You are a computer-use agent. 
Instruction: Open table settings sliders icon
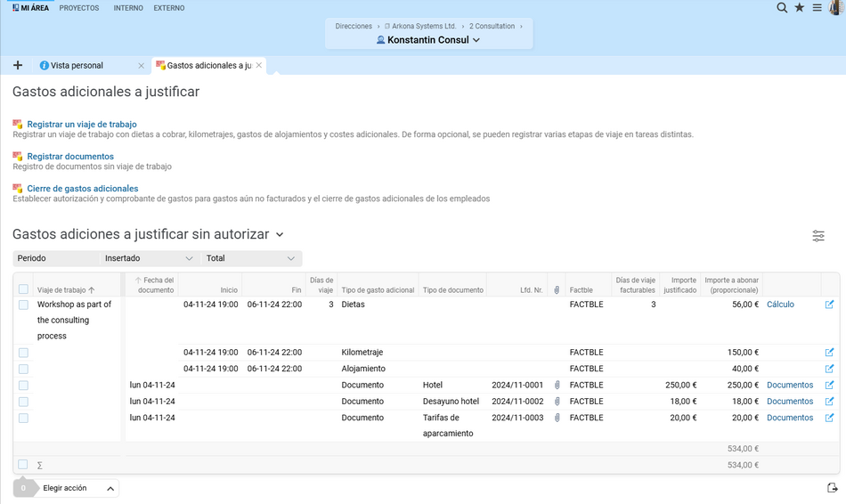tap(818, 236)
